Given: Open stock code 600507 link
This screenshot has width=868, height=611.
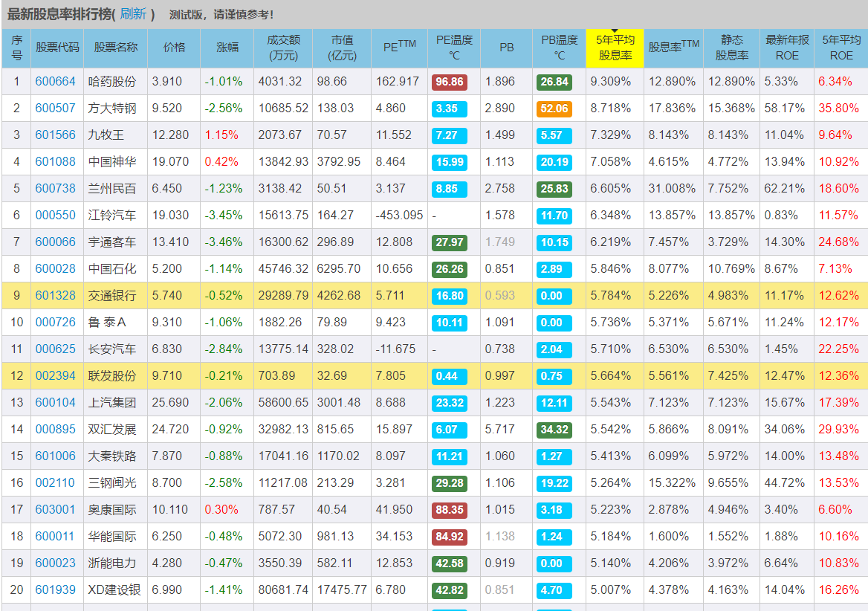Looking at the screenshot, I should click(x=56, y=109).
